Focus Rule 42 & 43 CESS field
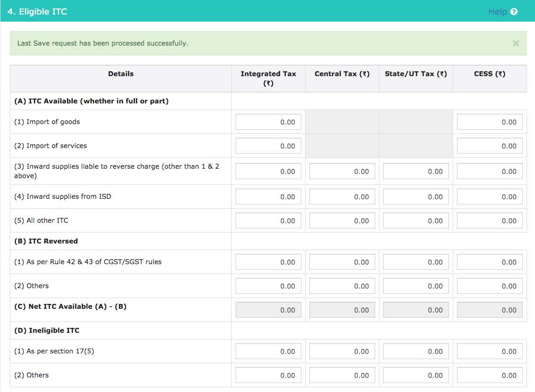The width and height of the screenshot is (535, 392). coord(489,262)
